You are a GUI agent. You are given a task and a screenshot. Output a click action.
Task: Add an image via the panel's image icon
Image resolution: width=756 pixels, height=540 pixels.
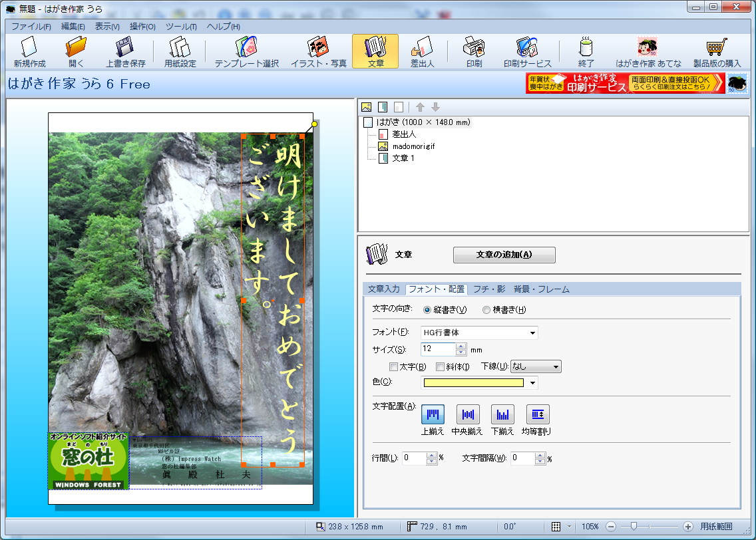click(367, 106)
